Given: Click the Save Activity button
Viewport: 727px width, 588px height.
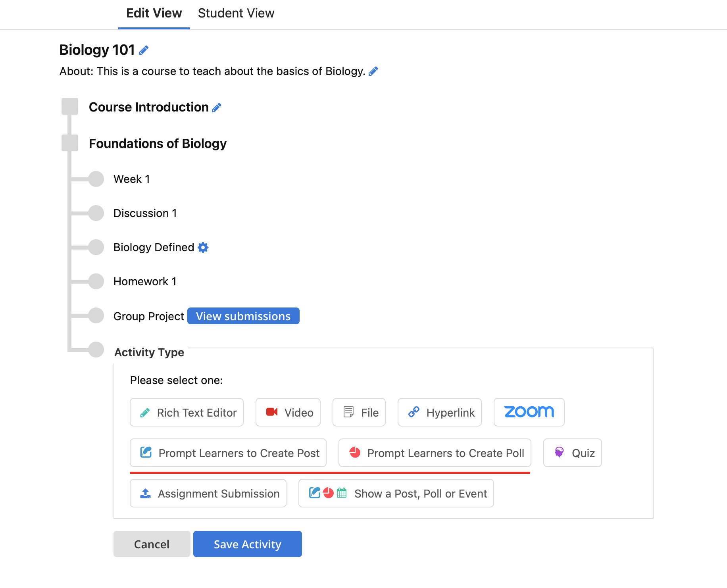Looking at the screenshot, I should click(x=248, y=544).
